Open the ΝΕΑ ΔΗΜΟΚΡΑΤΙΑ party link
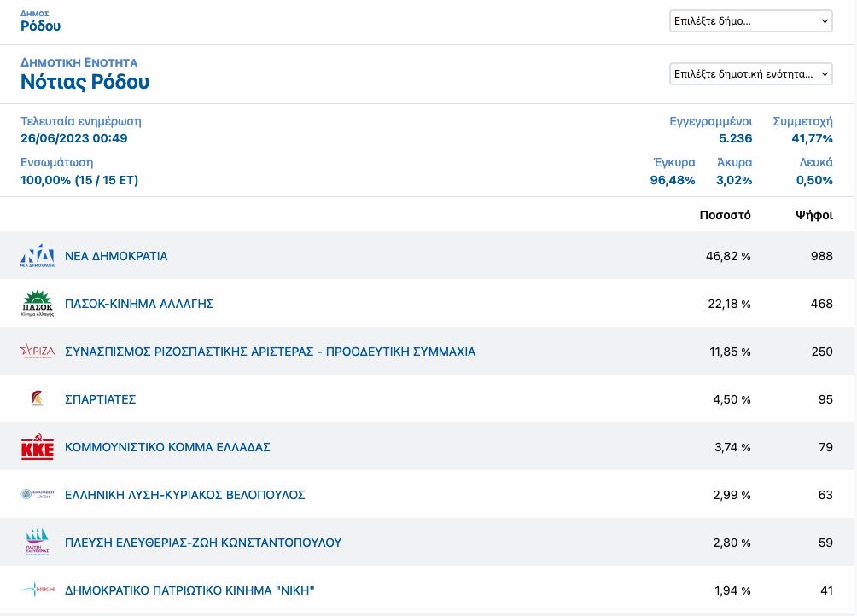The width and height of the screenshot is (857, 616). (116, 256)
